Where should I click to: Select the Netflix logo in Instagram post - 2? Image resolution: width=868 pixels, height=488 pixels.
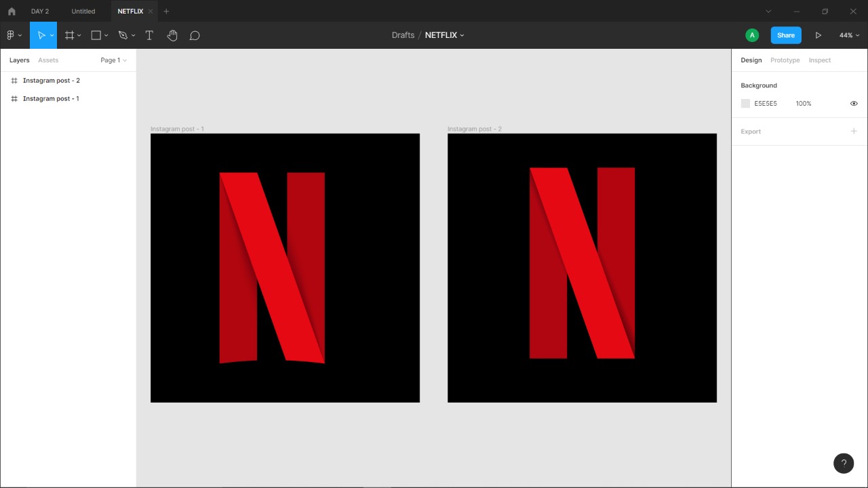pyautogui.click(x=582, y=263)
